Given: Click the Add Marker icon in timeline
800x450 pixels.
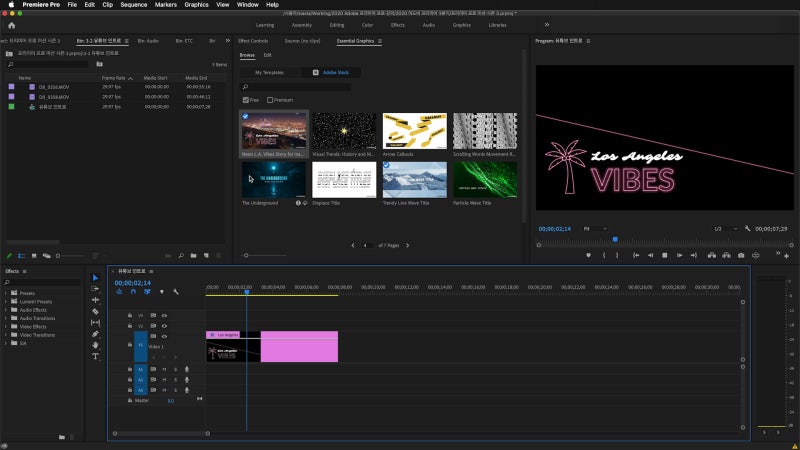Looking at the screenshot, I should click(162, 292).
